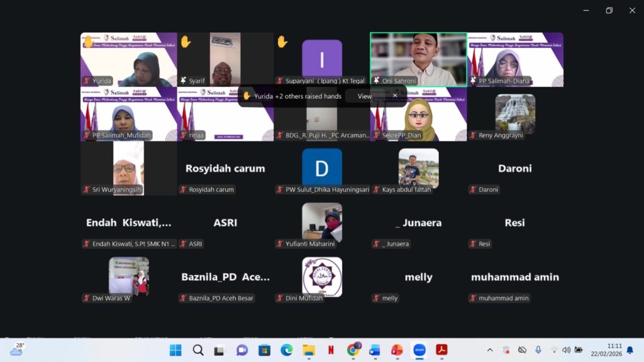The height and width of the screenshot is (362, 644).
Task: Switch to Google Chrome in the taskbar
Action: 353,350
